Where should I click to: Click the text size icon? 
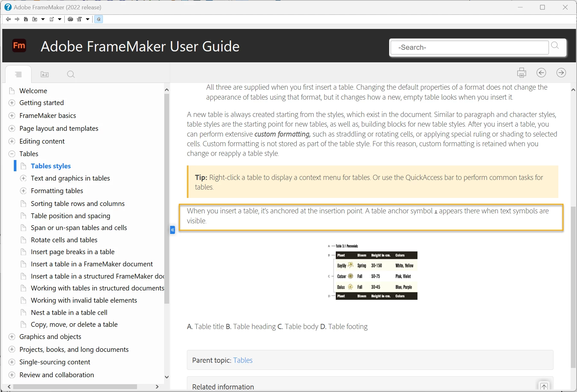[79, 19]
